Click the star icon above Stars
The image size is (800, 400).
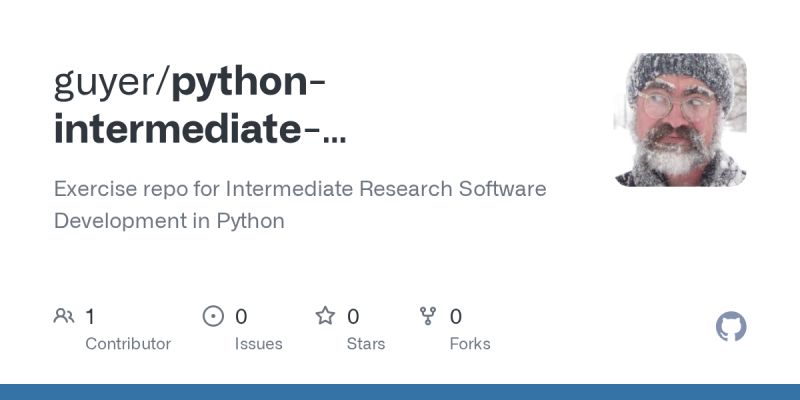[325, 316]
